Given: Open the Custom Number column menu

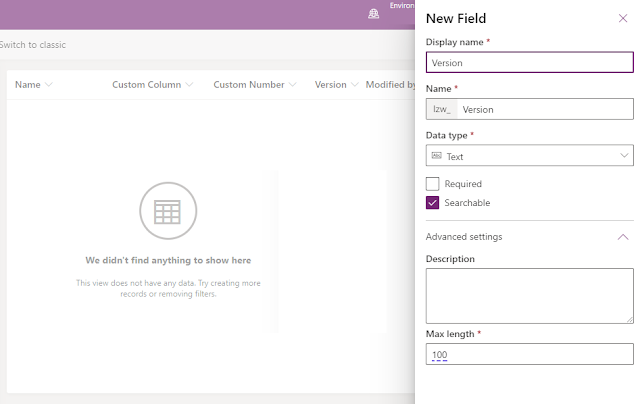Looking at the screenshot, I should coord(292,85).
